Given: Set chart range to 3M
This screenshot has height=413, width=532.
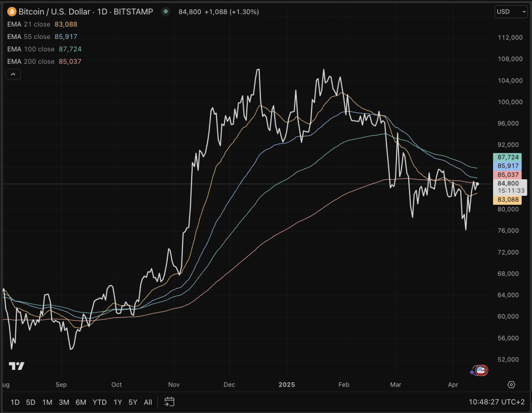Looking at the screenshot, I should tap(64, 402).
